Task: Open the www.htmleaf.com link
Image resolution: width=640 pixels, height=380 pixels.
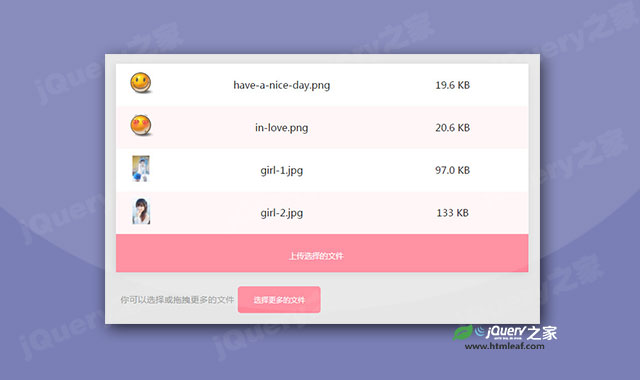Action: click(504, 346)
